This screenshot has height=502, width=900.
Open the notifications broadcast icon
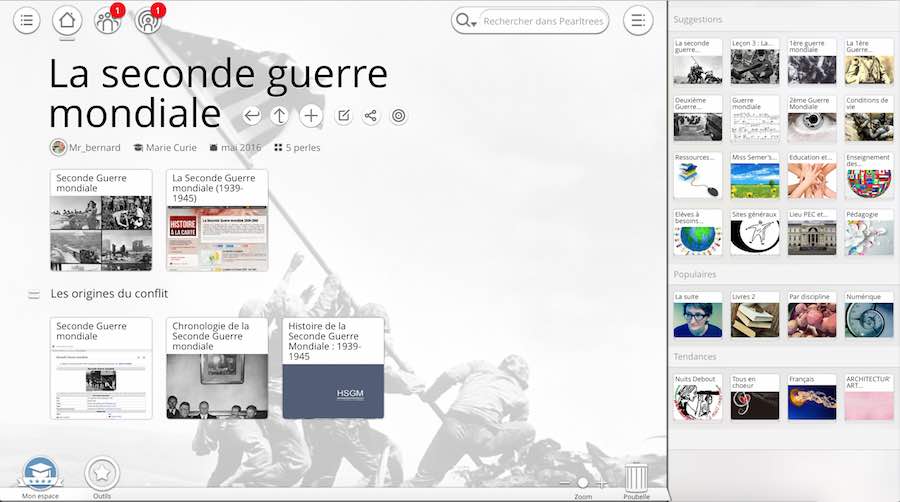(x=148, y=21)
